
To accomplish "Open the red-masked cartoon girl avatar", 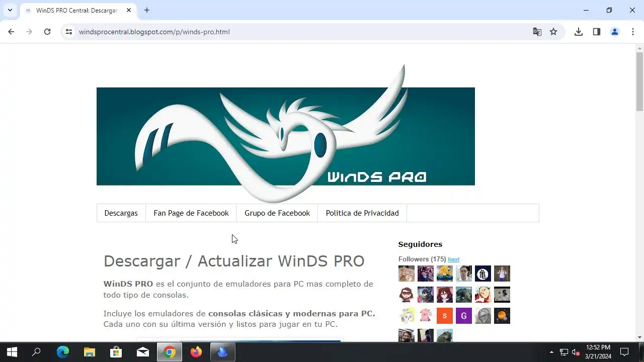I will tap(407, 295).
